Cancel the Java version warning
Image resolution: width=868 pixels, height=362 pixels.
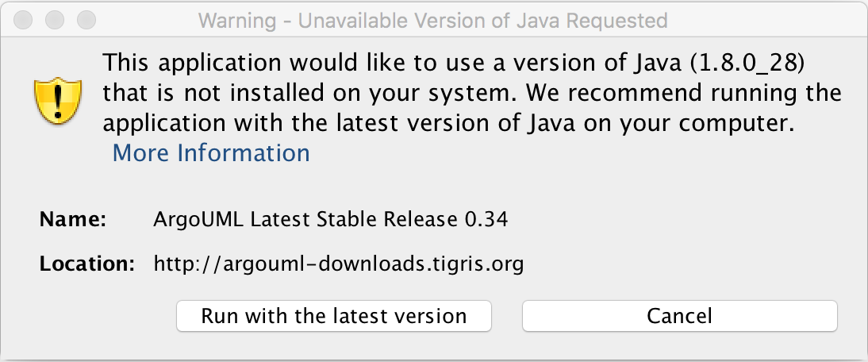(x=679, y=316)
